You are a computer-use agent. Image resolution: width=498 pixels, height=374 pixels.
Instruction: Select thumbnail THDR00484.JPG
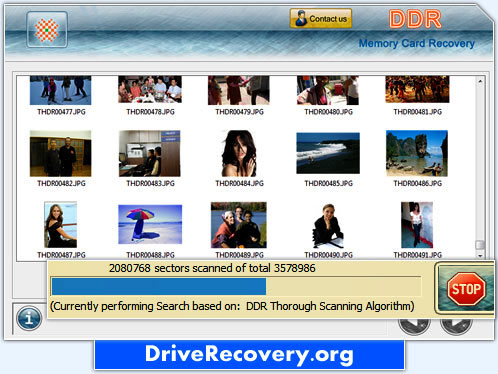click(239, 153)
